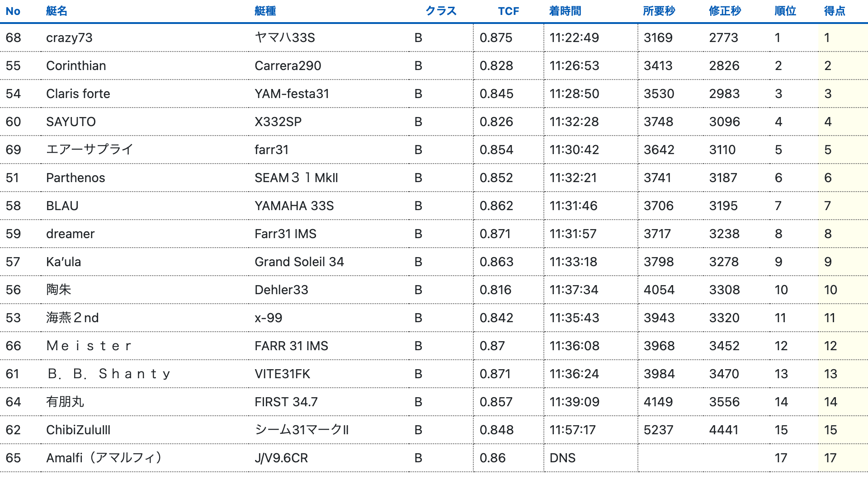868x479 pixels.
Task: Select the crazy73 boat name cell
Action: click(69, 38)
